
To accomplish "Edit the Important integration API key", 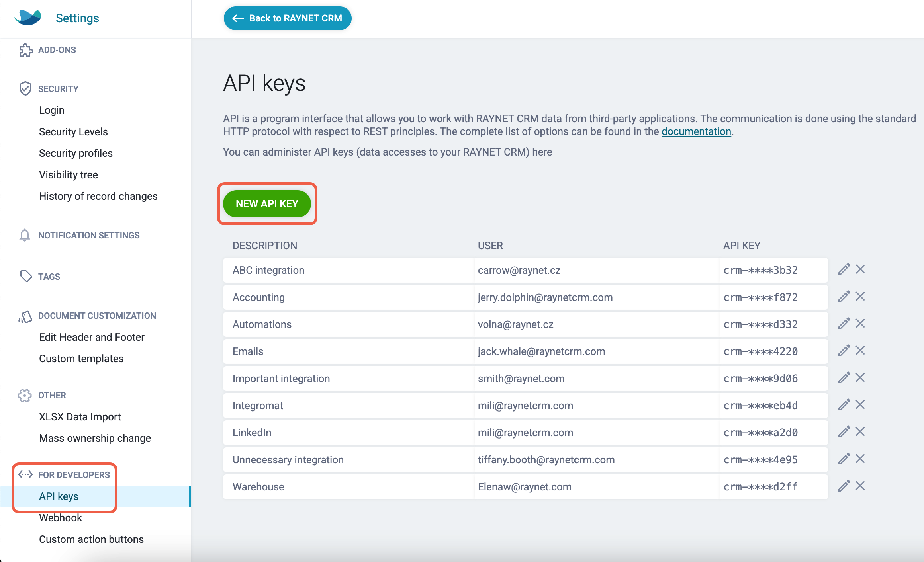I will click(x=844, y=378).
